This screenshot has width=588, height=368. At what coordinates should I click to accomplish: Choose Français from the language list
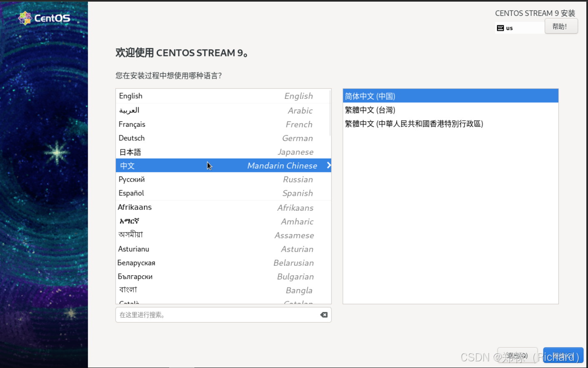point(223,124)
